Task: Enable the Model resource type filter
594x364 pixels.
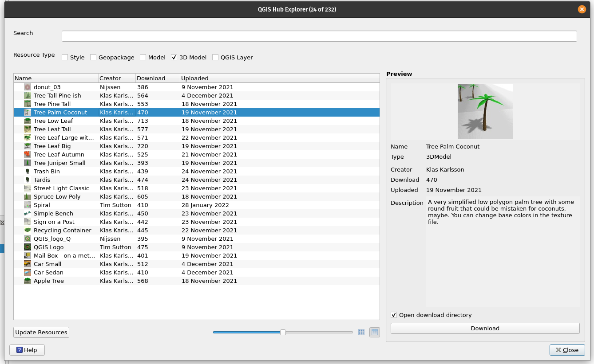Action: click(x=143, y=57)
